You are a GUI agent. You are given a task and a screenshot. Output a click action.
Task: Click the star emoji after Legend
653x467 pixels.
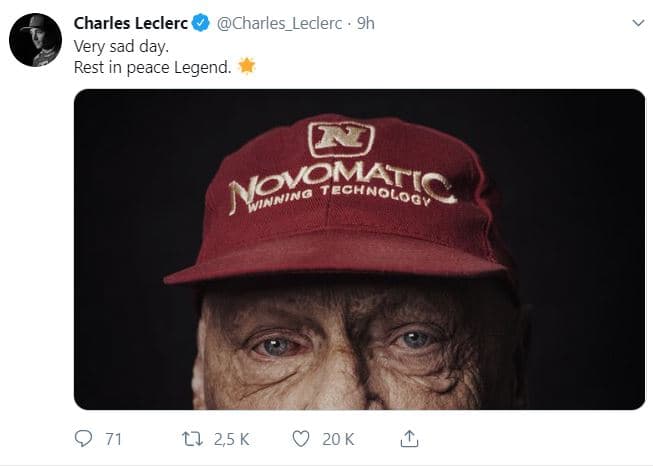[x=247, y=68]
